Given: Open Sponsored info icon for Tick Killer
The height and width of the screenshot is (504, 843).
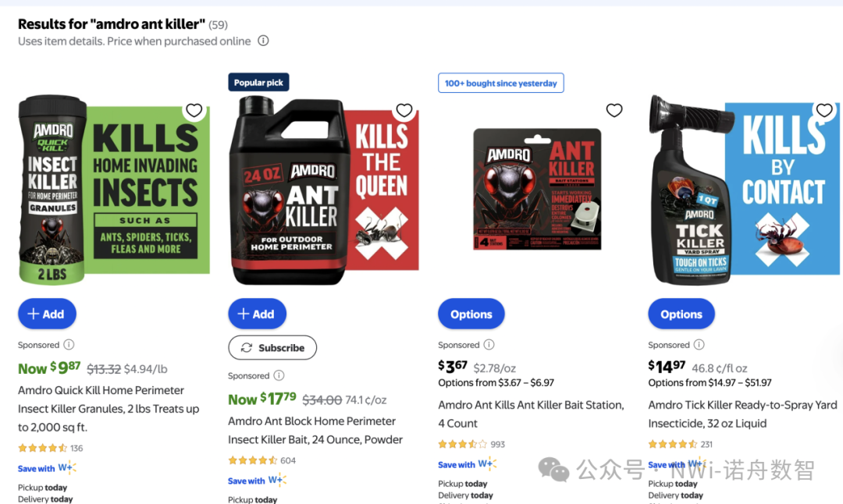Looking at the screenshot, I should click(x=699, y=345).
